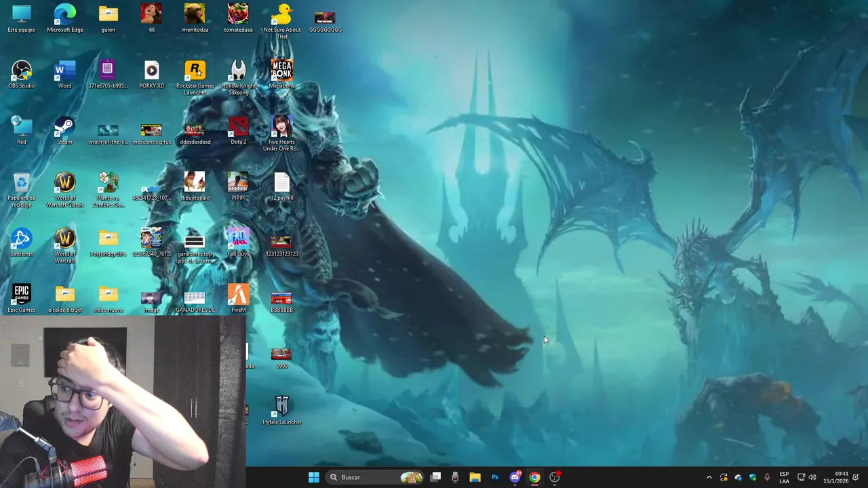Select World of Warcraft Classic shortcut
Viewport: 868px width, 488px height.
click(65, 190)
